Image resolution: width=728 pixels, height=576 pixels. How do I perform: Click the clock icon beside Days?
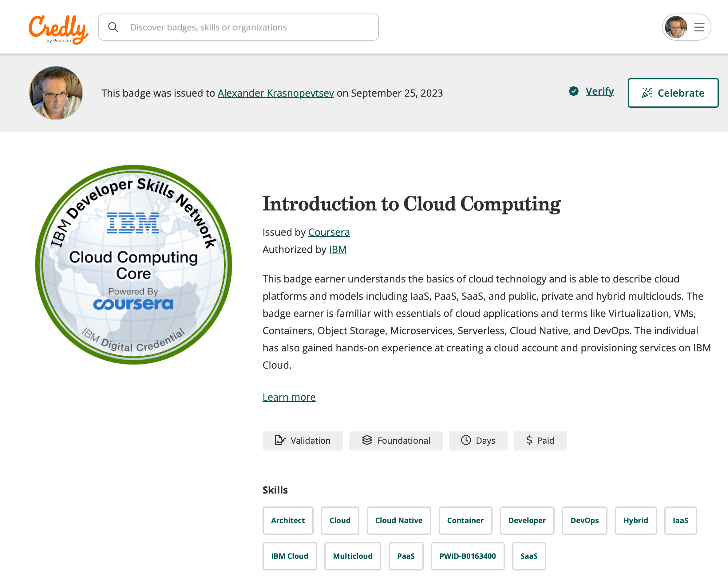pos(466,440)
